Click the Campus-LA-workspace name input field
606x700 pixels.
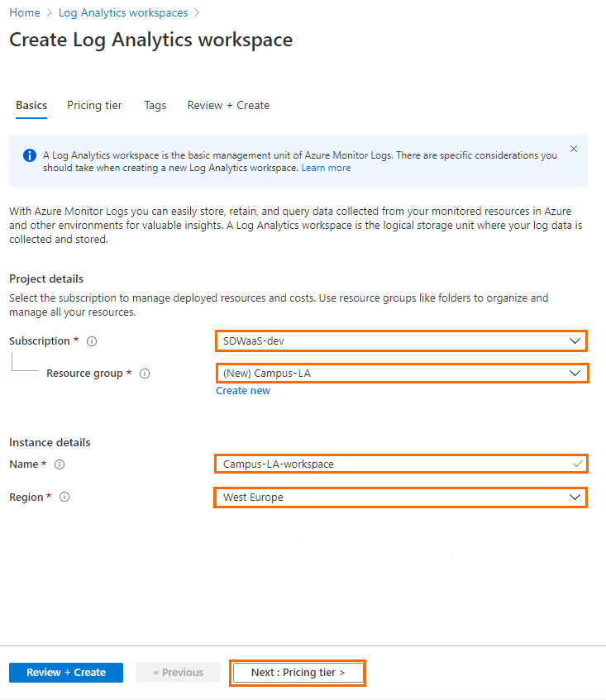[401, 464]
